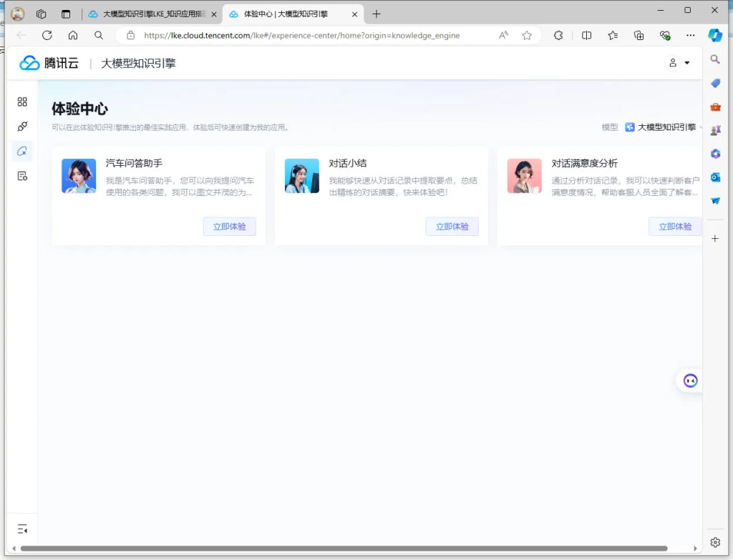Click 立即体验 for 汽车问答助手

coord(229,227)
